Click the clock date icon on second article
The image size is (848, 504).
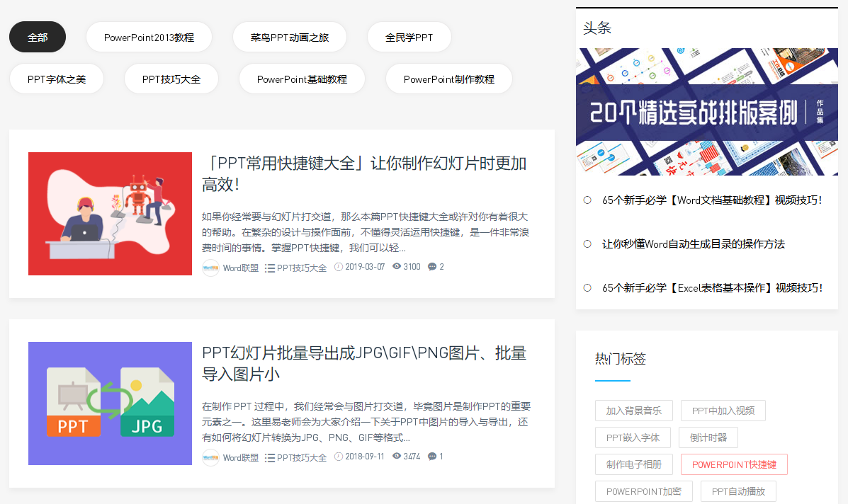339,457
